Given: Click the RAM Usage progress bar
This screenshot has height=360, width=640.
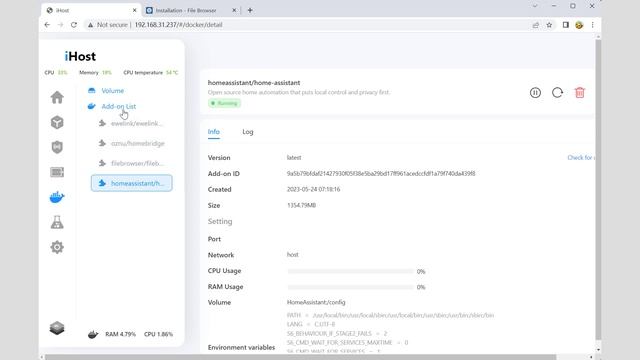Looking at the screenshot, I should [351, 287].
